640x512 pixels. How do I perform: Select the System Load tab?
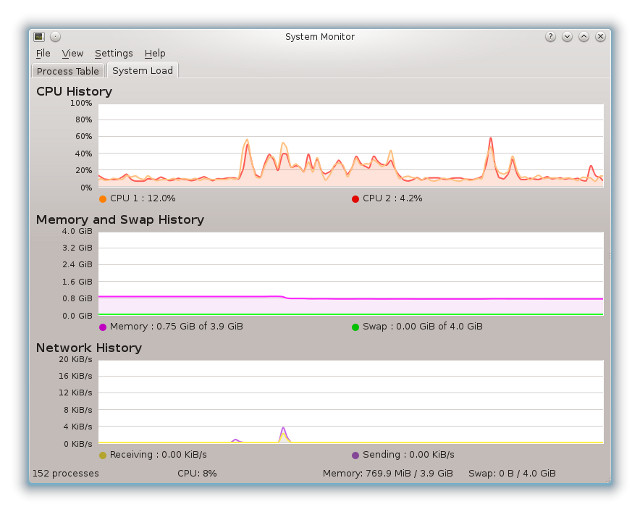pyautogui.click(x=142, y=71)
